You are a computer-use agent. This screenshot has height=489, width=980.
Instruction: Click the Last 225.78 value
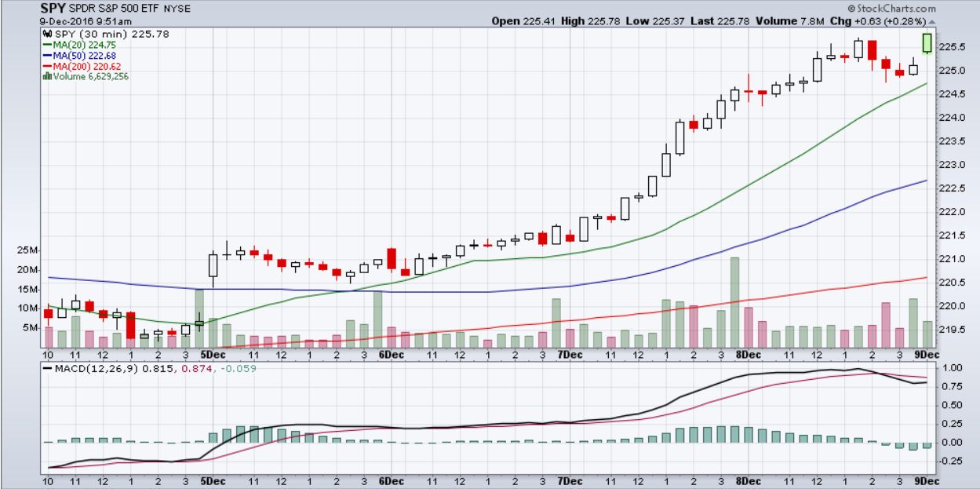[x=720, y=21]
